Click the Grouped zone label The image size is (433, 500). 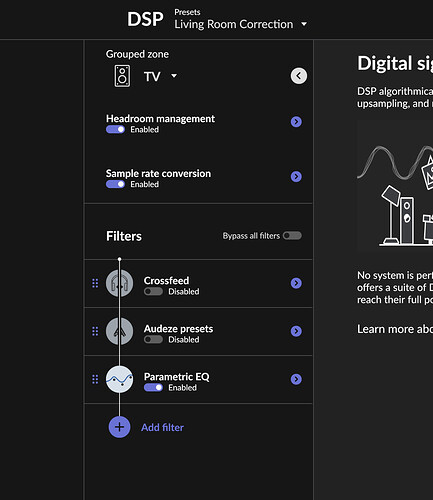point(137,54)
